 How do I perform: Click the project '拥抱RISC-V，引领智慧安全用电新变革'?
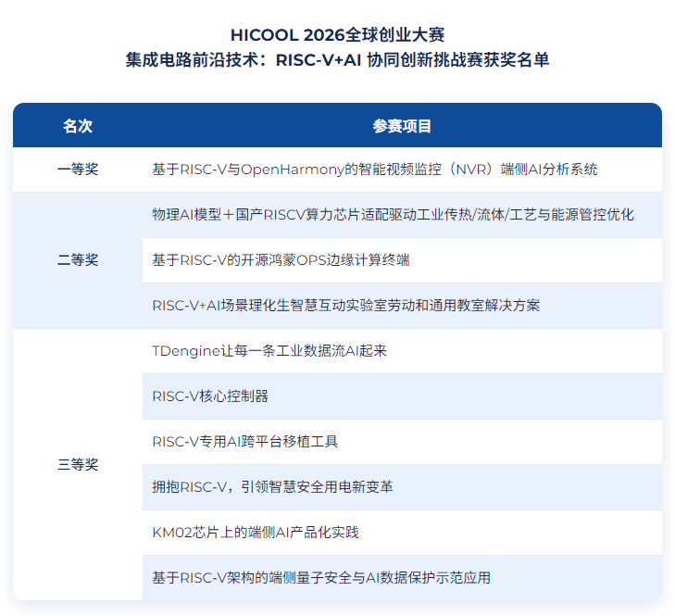(272, 487)
